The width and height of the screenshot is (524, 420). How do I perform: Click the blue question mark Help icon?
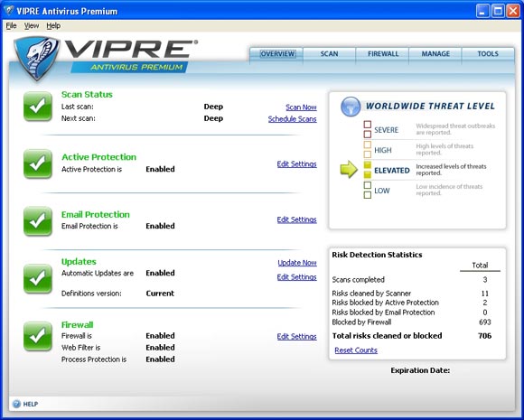[16, 404]
